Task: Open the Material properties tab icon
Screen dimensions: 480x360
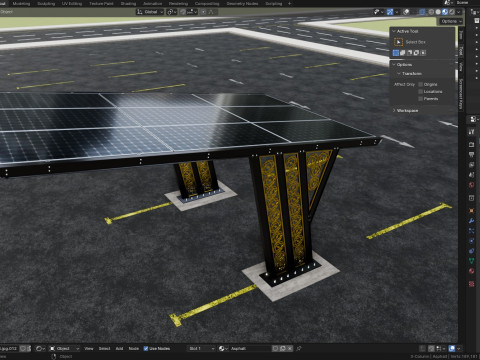Action: pyautogui.click(x=471, y=271)
